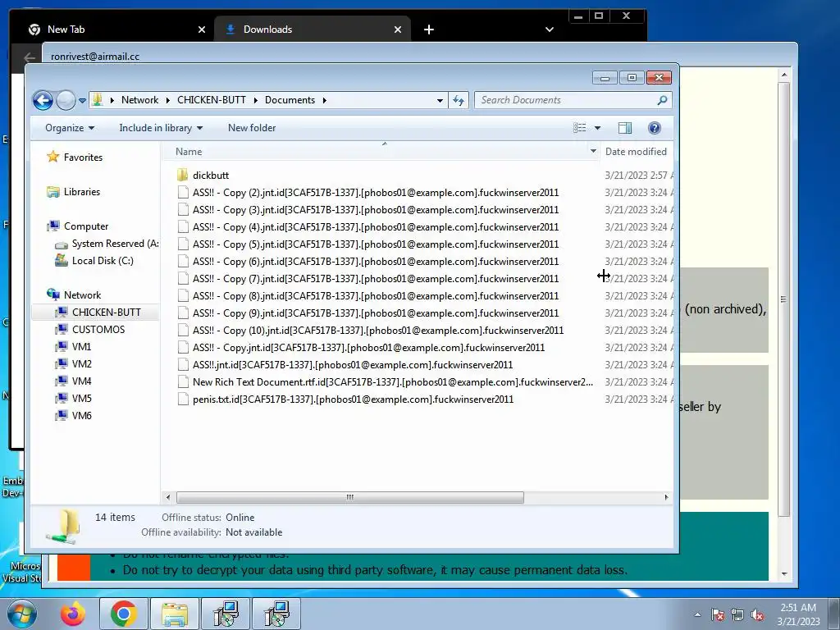
Task: Click the Explorer forward navigation arrow
Action: [66, 100]
